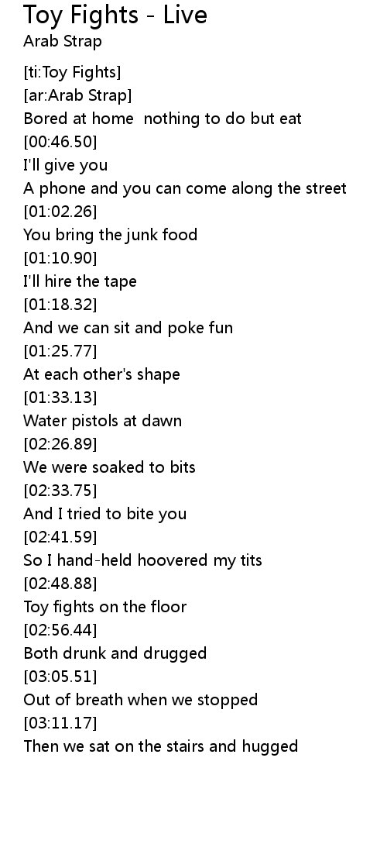Select the [02:26.89] timestamp

tap(60, 444)
